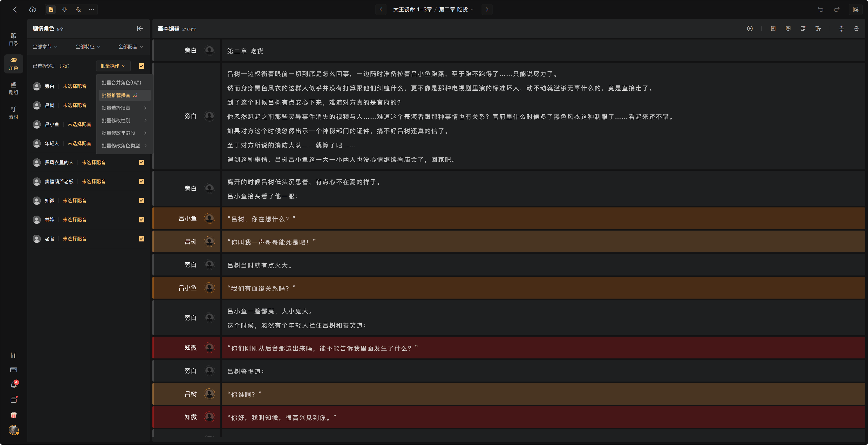868x445 pixels.
Task: Click the strikethrough S icon
Action: pos(856,29)
